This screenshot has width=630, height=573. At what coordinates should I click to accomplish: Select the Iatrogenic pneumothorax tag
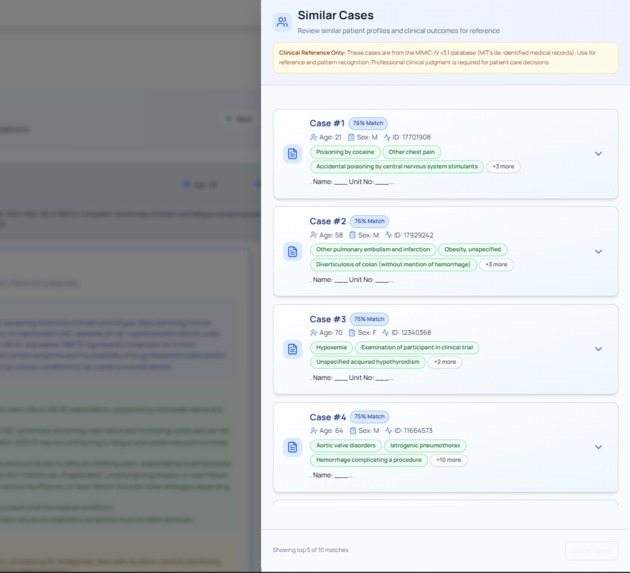click(x=425, y=445)
